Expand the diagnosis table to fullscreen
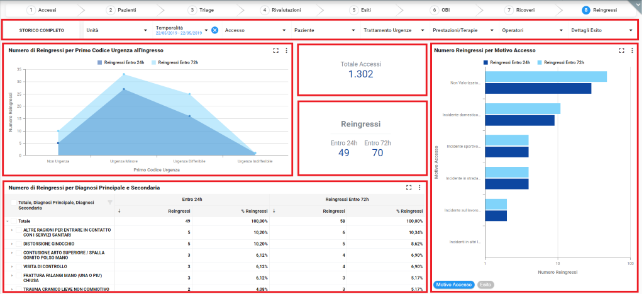This screenshot has height=294, width=644. tap(409, 188)
